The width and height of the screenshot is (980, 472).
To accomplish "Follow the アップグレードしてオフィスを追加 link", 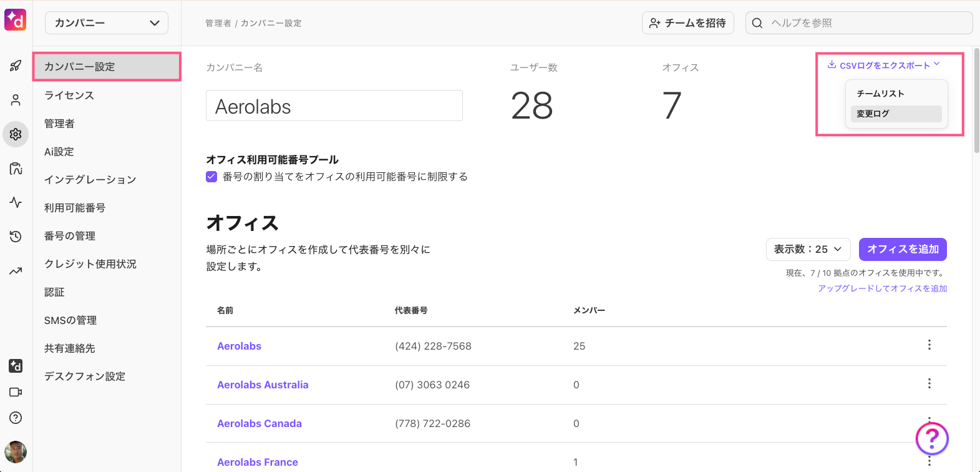I will pos(882,288).
